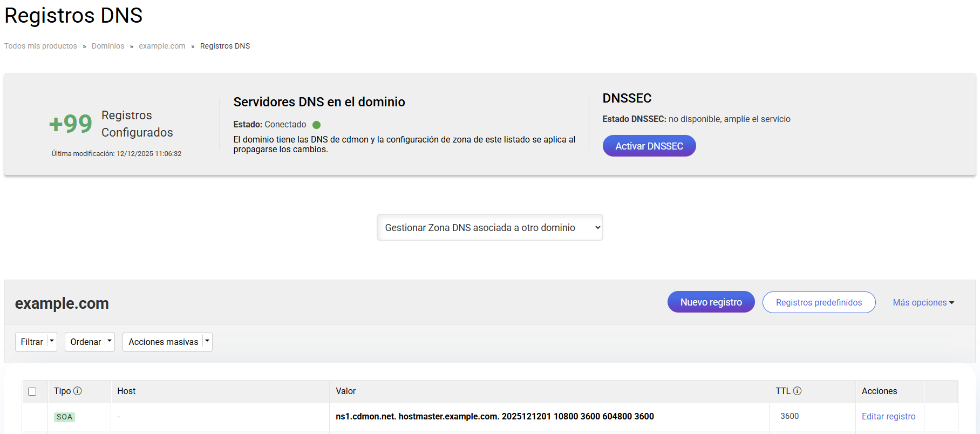Image resolution: width=980 pixels, height=434 pixels.
Task: Open the Acciones masivas dropdown arrow
Action: (207, 341)
